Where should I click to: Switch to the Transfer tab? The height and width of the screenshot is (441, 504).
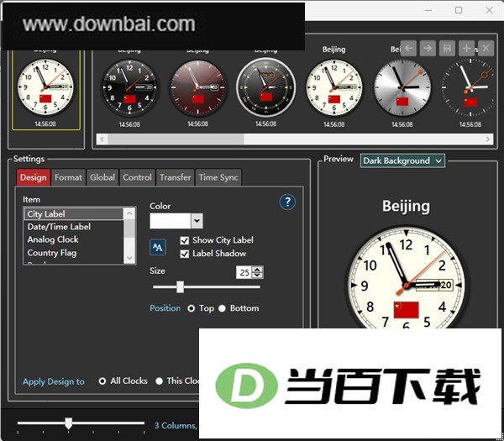(x=176, y=177)
